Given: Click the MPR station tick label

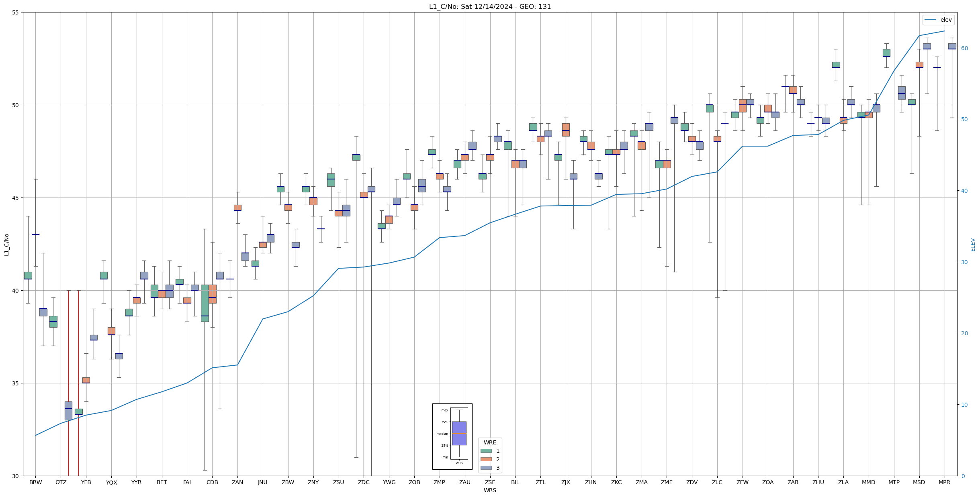Looking at the screenshot, I should (x=944, y=482).
